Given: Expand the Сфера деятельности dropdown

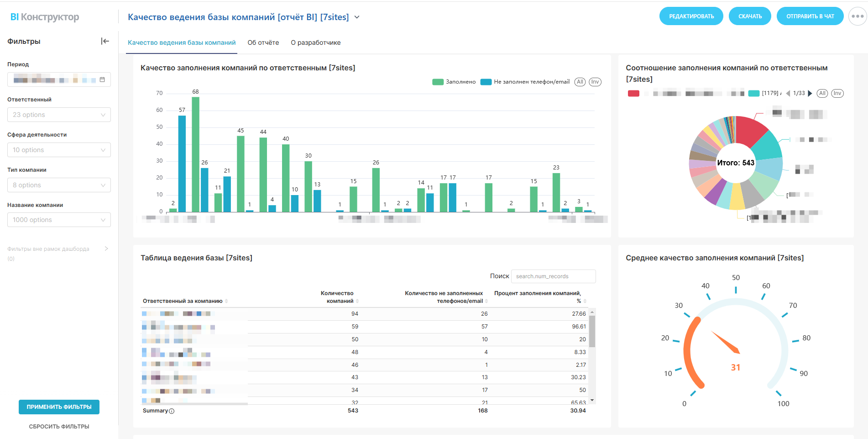Looking at the screenshot, I should (59, 150).
